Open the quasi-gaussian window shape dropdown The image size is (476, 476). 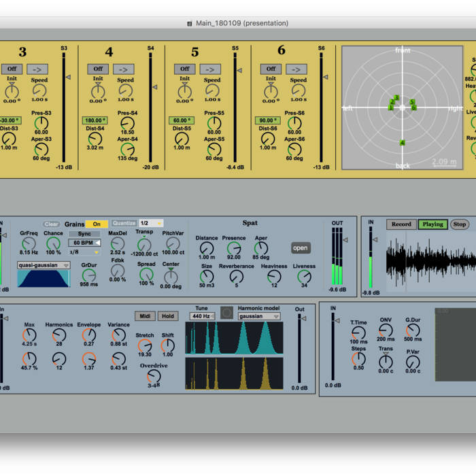click(x=44, y=265)
